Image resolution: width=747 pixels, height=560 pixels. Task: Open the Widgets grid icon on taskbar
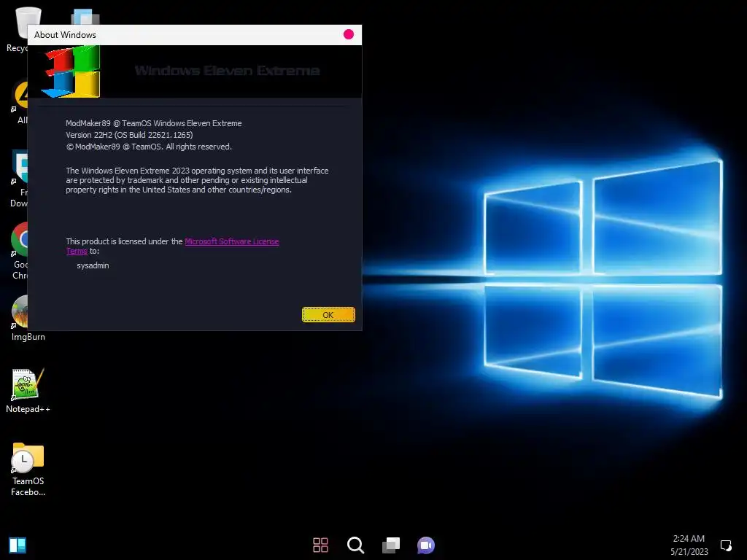pyautogui.click(x=320, y=545)
